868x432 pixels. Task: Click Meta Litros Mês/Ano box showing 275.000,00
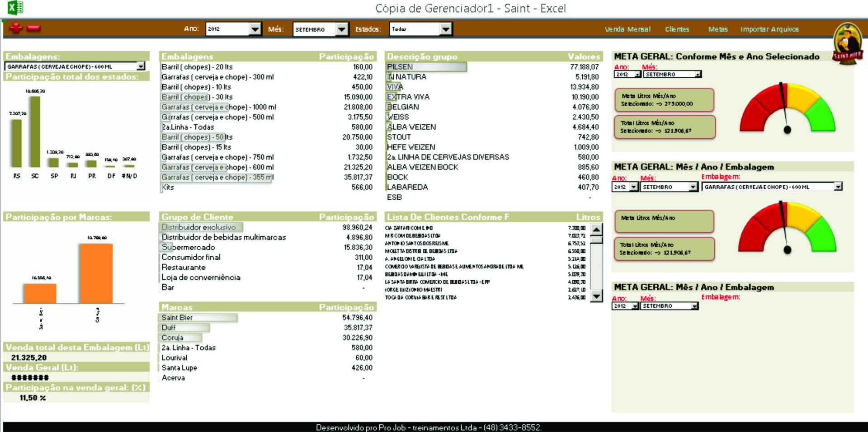pyautogui.click(x=664, y=100)
